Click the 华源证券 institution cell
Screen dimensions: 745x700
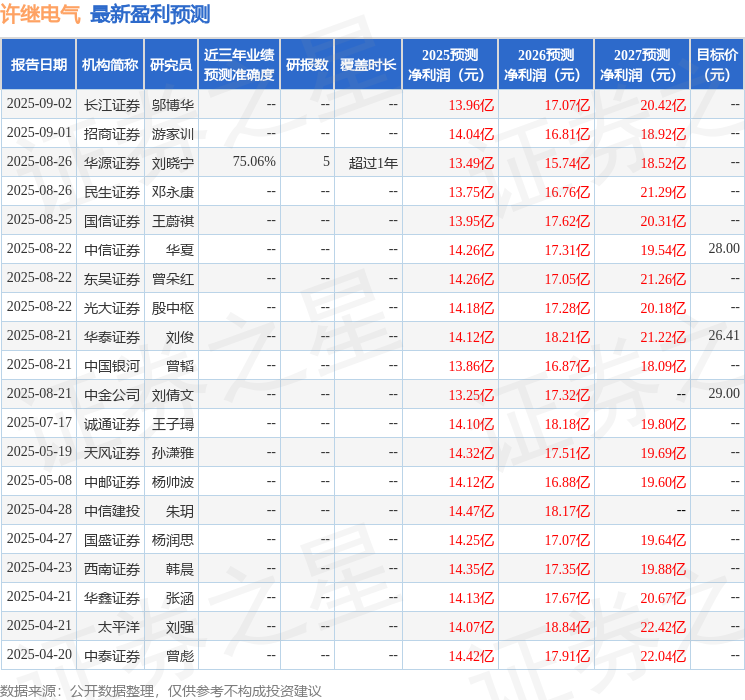click(x=112, y=163)
